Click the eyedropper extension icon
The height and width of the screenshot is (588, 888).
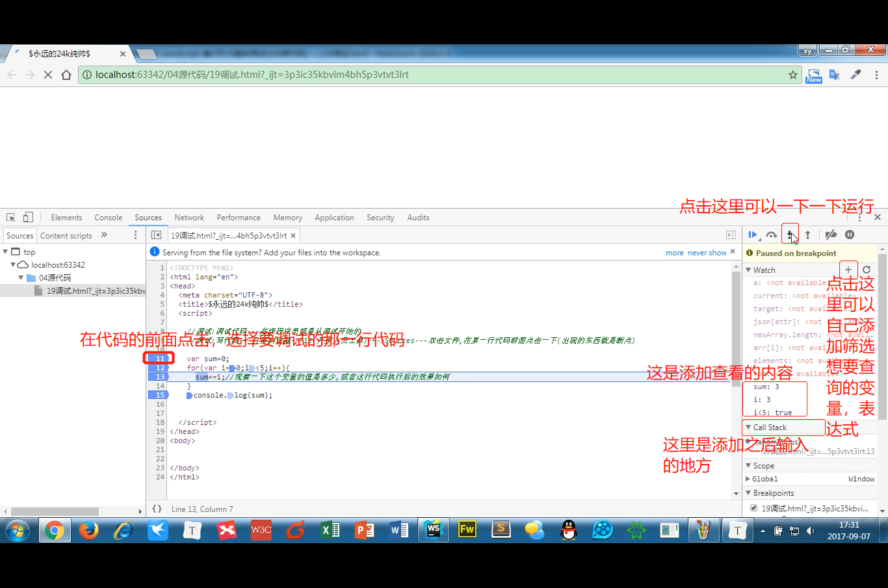[x=855, y=75]
